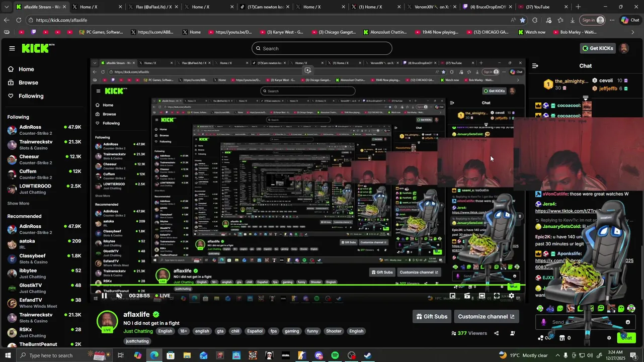The width and height of the screenshot is (644, 362).
Task: Open the profile avatar menu in Kick header
Action: click(624, 48)
